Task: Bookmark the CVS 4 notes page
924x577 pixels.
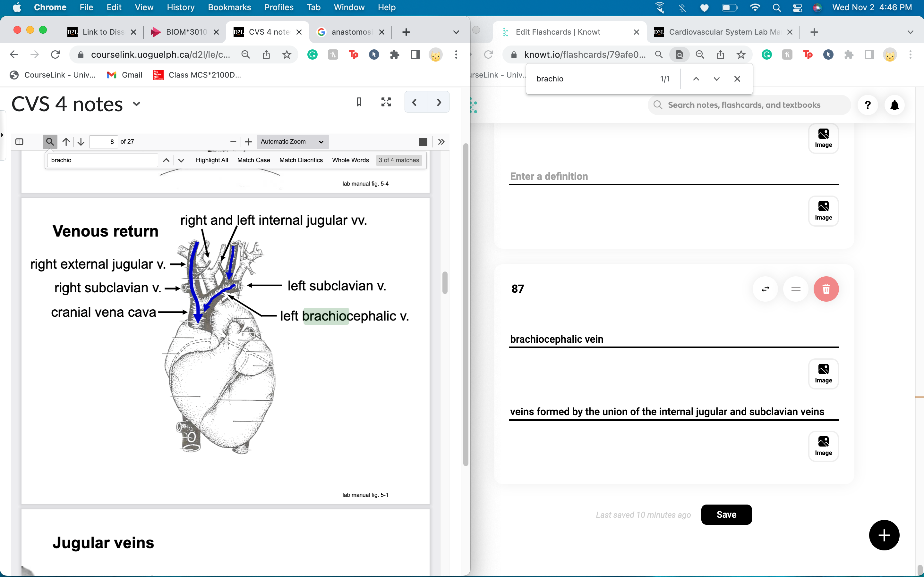Action: [x=359, y=102]
